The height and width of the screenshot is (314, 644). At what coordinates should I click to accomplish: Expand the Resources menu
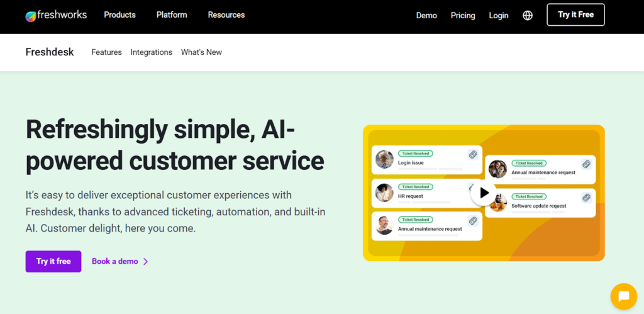(226, 14)
